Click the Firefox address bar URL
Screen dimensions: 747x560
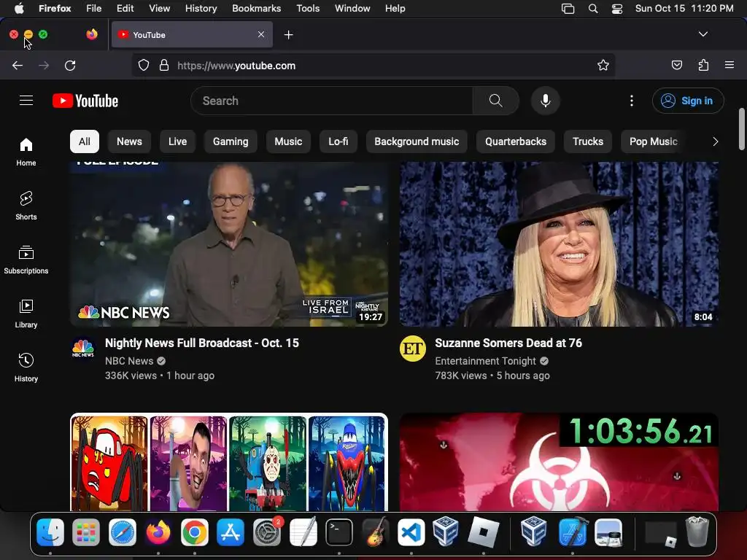pyautogui.click(x=236, y=66)
